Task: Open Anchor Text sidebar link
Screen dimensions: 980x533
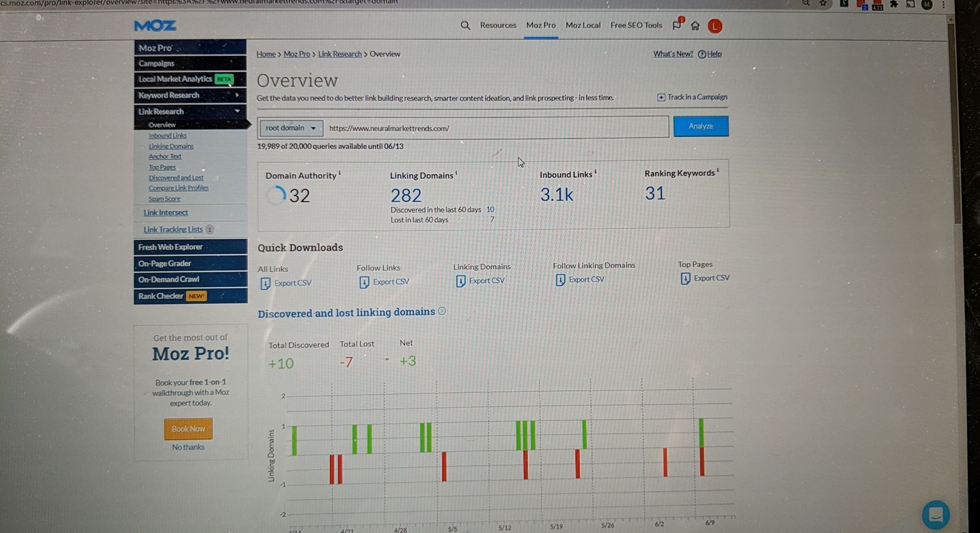Action: pyautogui.click(x=165, y=157)
